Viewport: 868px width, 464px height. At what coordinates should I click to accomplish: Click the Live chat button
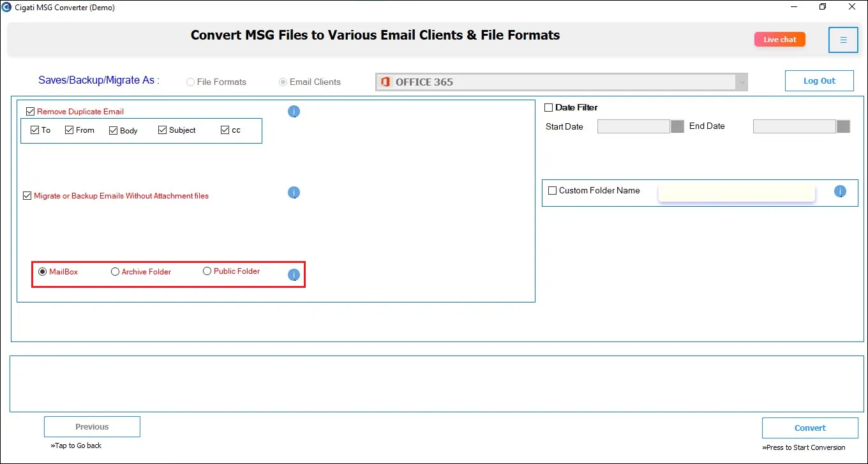[780, 40]
